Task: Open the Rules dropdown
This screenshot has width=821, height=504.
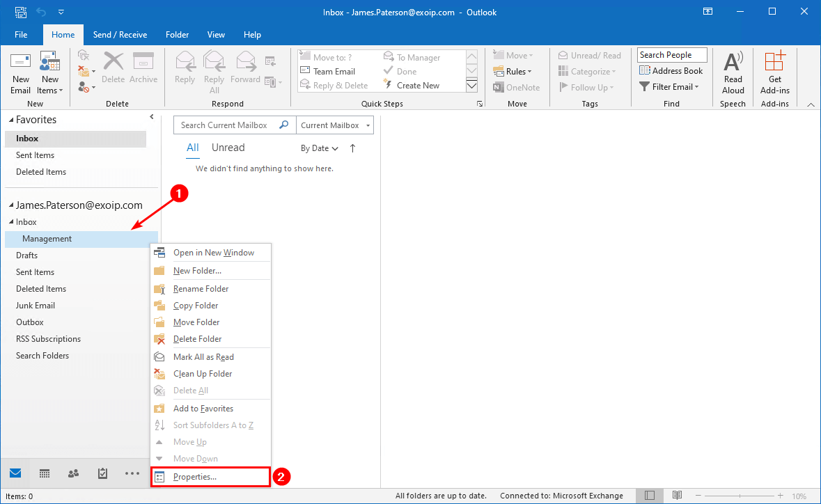Action: pos(515,71)
